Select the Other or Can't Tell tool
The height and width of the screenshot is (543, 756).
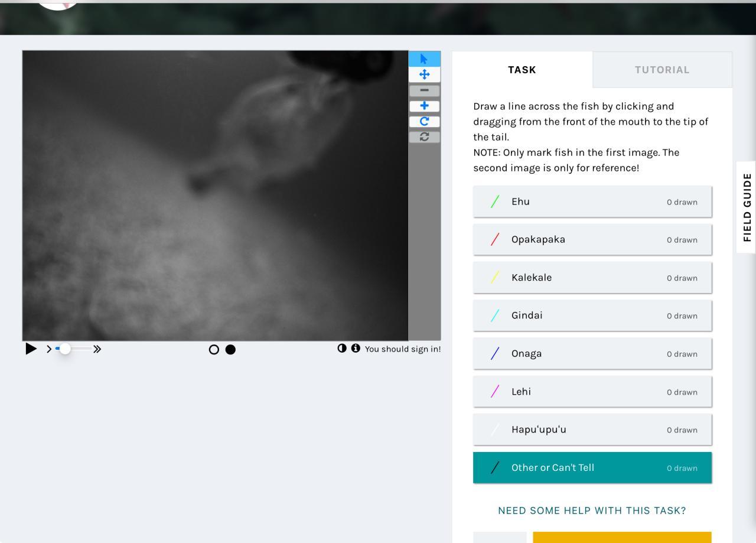[x=592, y=467]
